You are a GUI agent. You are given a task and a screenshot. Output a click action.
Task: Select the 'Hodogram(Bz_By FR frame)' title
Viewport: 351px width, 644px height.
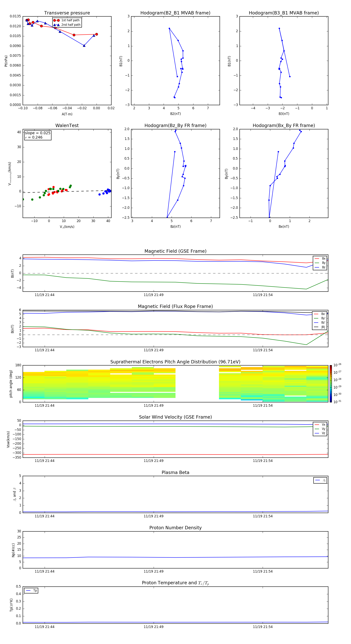175,125
